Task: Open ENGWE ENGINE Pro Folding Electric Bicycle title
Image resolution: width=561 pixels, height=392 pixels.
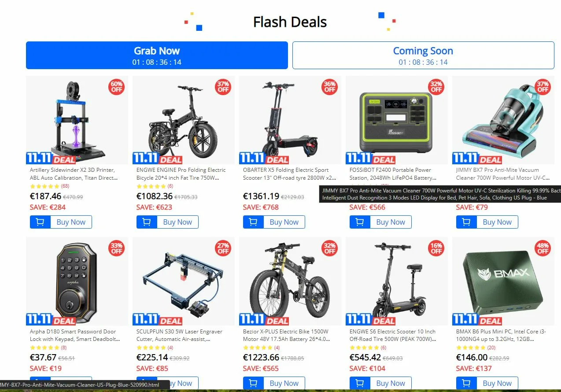Action: pos(181,174)
